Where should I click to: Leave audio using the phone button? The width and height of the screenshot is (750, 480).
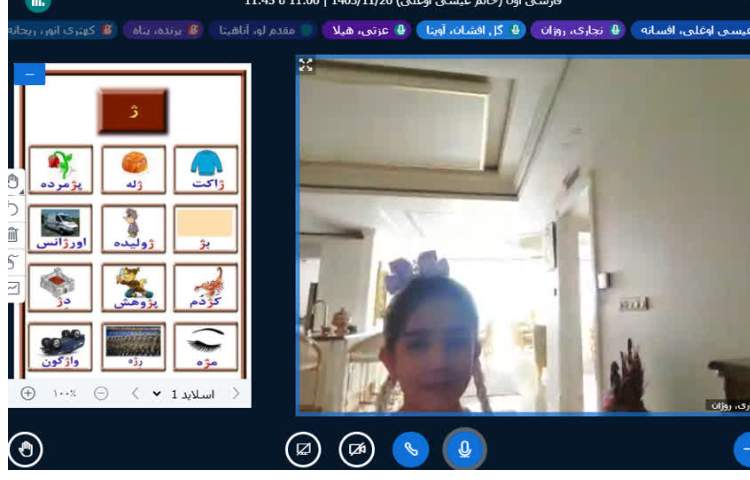(x=410, y=449)
